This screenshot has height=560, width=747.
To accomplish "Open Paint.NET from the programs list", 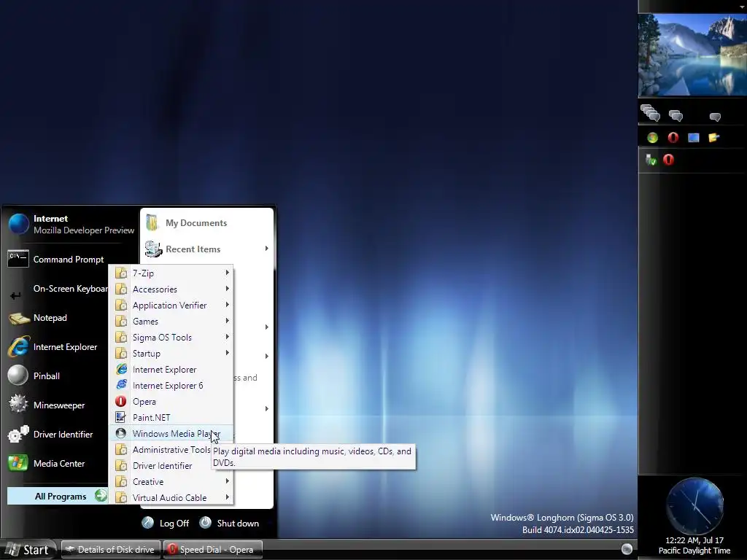I will 171,418.
